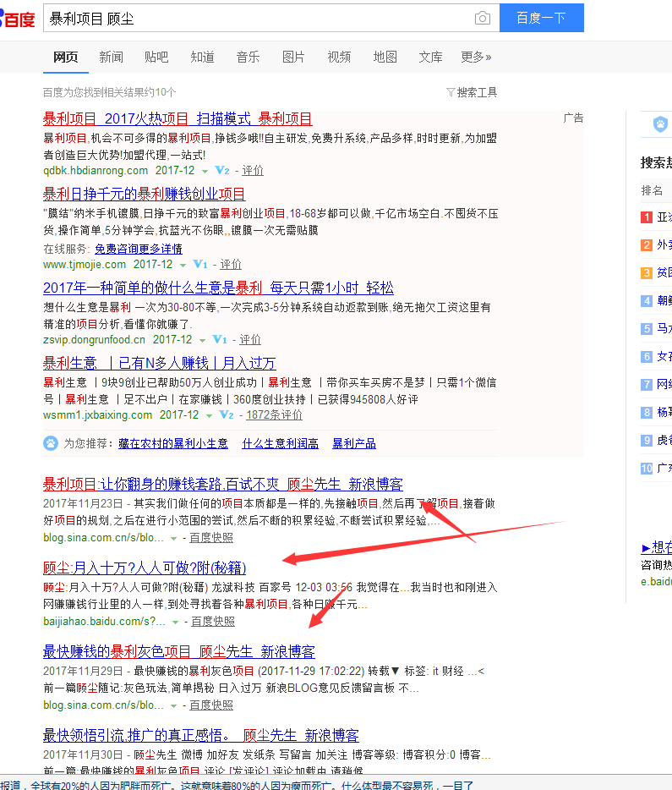Click the shield paw icon in sidebar
This screenshot has height=790, width=672.
660,124
